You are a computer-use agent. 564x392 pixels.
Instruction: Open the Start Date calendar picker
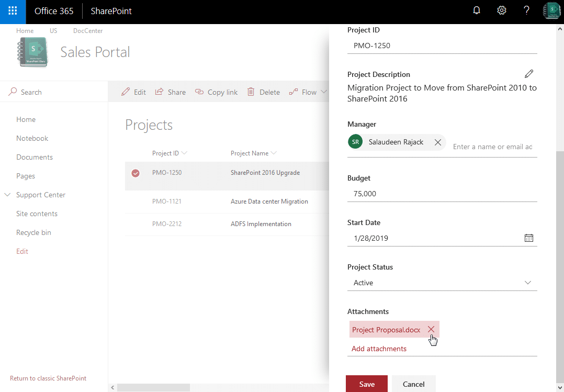click(528, 238)
